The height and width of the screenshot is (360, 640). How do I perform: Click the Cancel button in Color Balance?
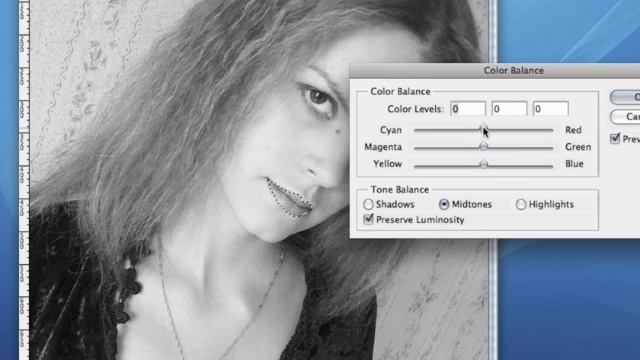pos(625,117)
